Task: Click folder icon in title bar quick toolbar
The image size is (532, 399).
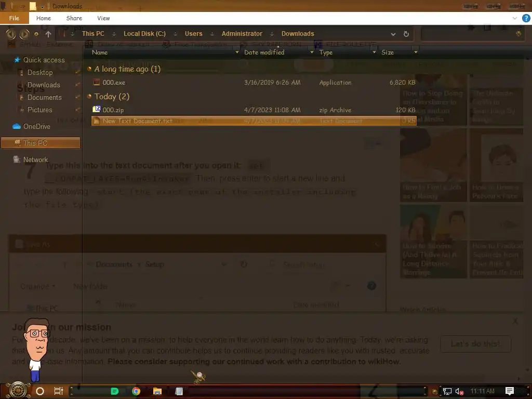Action: (33, 6)
